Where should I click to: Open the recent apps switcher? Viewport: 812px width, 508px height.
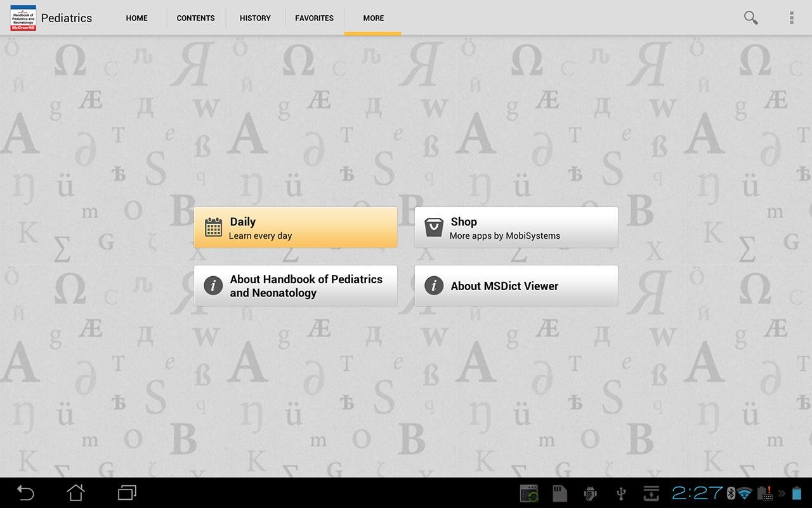click(127, 493)
